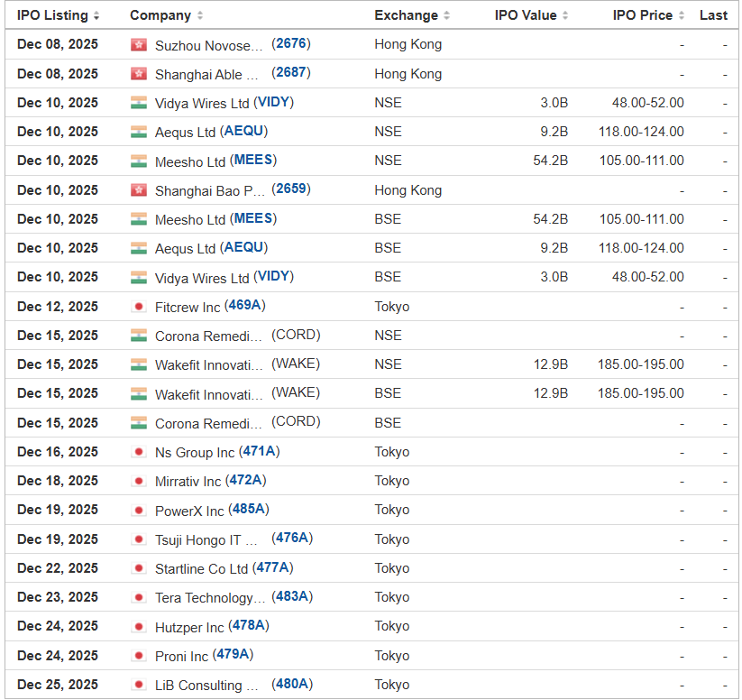Open Hutzper Inc ticker link 478A
742x700 pixels.
[x=249, y=625]
